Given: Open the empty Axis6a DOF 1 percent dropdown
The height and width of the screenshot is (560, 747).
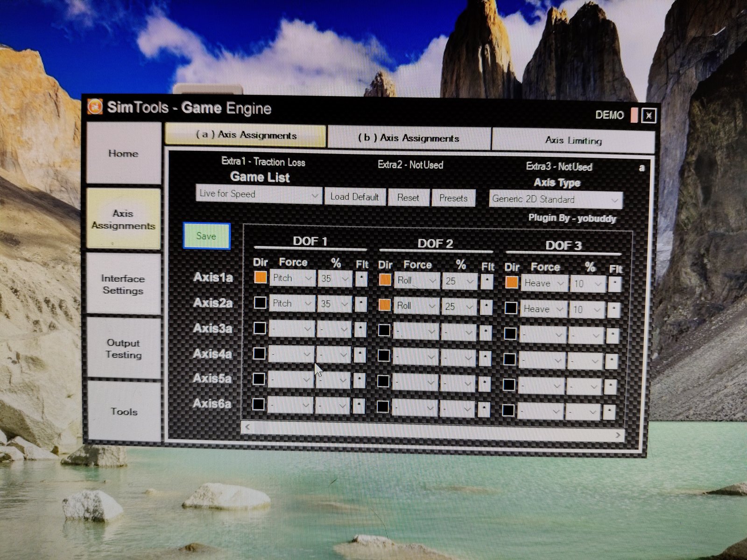Looking at the screenshot, I should (332, 406).
